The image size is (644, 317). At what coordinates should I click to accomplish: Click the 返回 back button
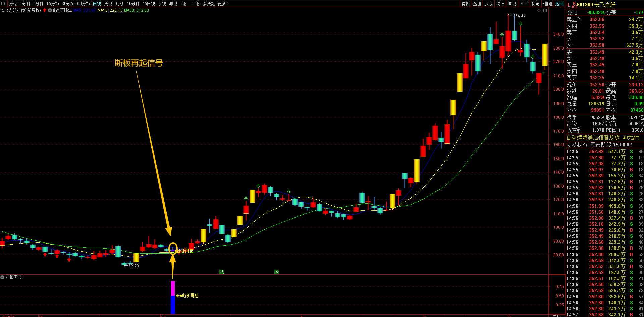tap(559, 4)
